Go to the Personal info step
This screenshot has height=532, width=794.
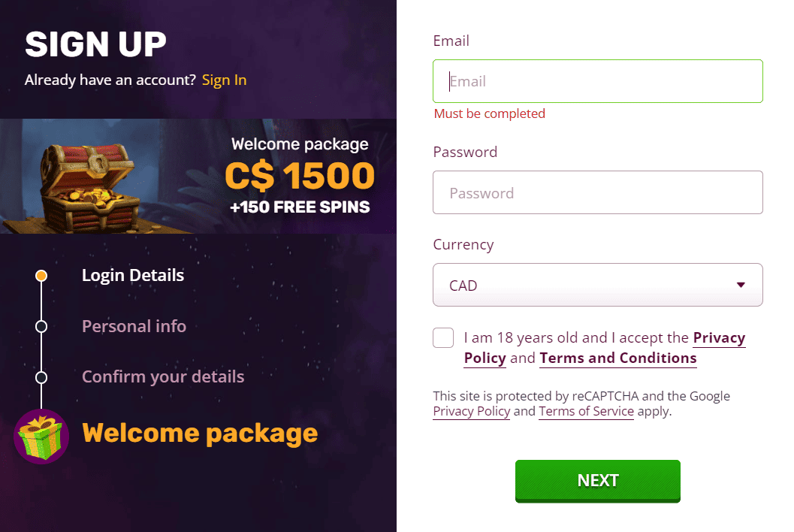coord(134,326)
